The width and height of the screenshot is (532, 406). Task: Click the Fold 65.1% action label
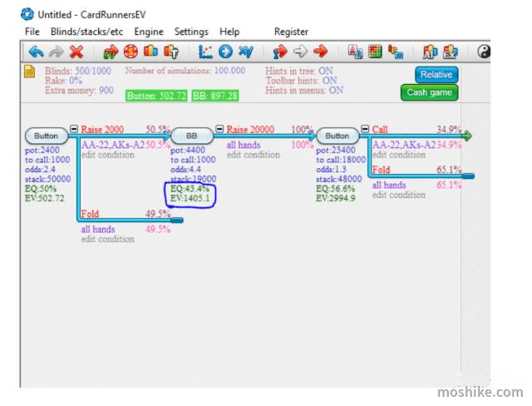pyautogui.click(x=381, y=170)
